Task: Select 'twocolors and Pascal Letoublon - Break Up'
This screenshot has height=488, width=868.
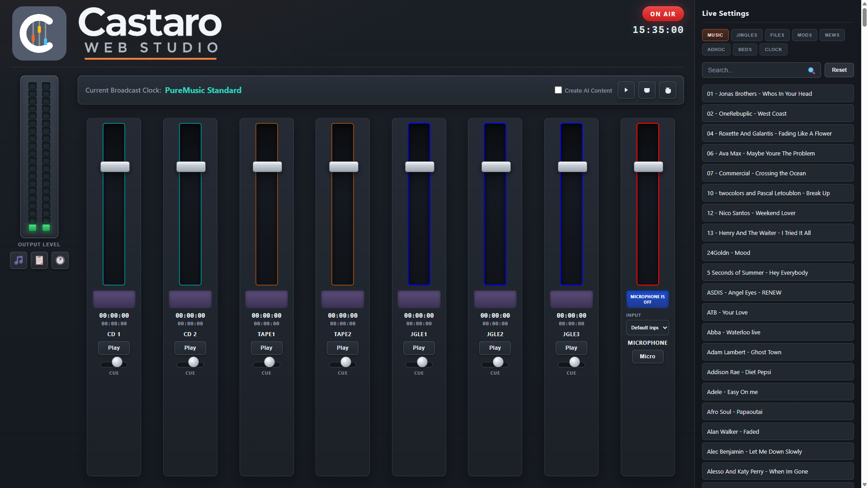Action: click(x=778, y=193)
